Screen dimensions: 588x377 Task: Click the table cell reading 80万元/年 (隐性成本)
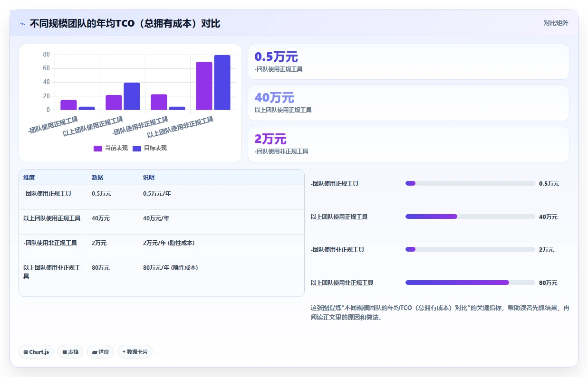click(x=170, y=268)
